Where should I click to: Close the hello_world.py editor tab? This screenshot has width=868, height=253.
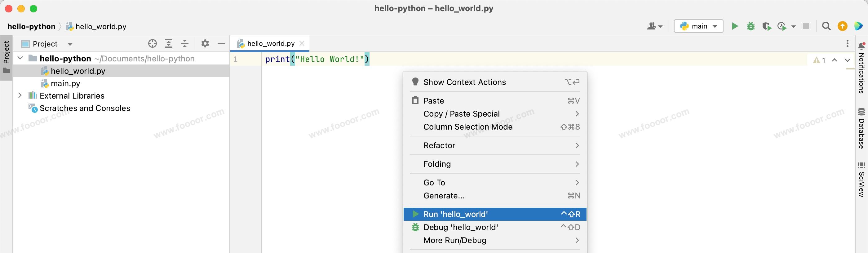302,43
